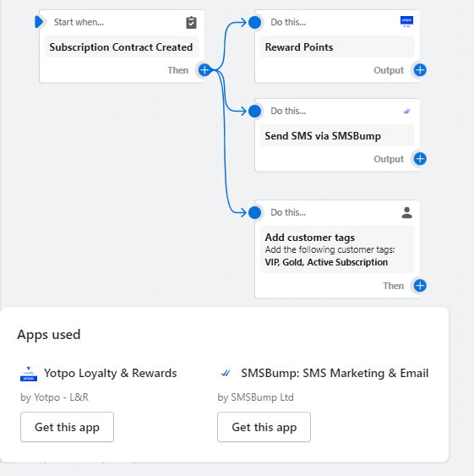Click the 'Output' label on Reward Points card
This screenshot has width=474, height=476.
point(389,70)
